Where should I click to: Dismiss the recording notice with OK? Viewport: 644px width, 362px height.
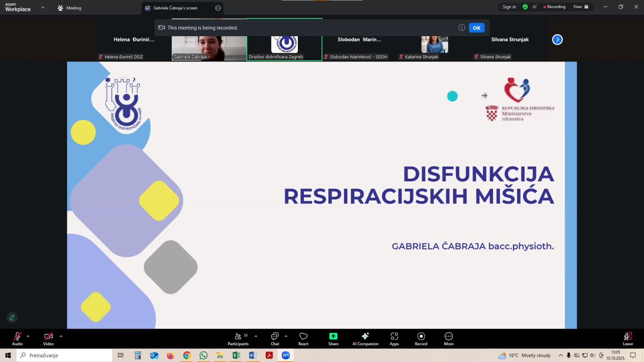477,28
